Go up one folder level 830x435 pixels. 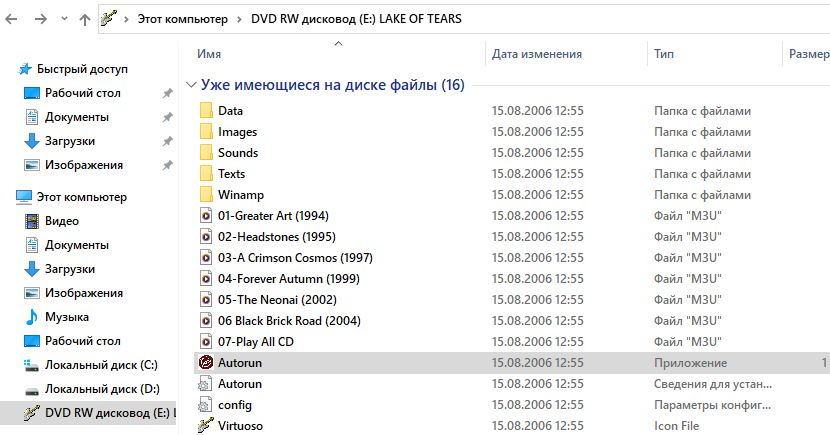tap(85, 19)
